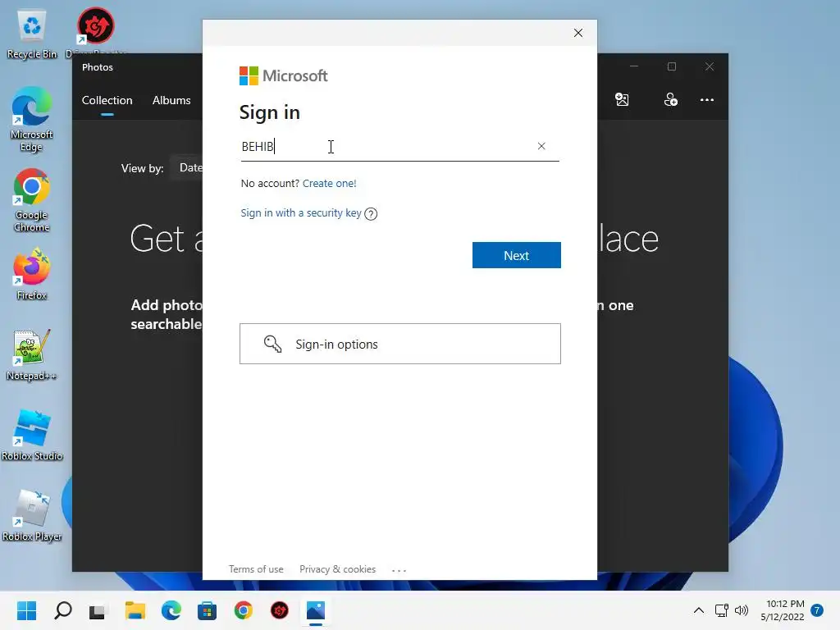
Task: Open Notepad++ desktop shortcut
Action: (32, 354)
